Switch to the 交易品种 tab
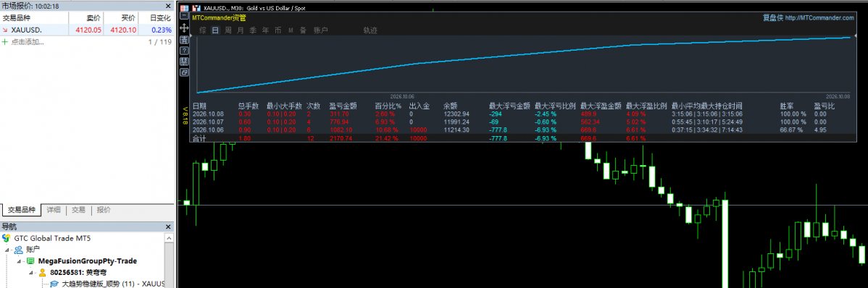Image resolution: width=868 pixels, height=288 pixels. click(22, 210)
